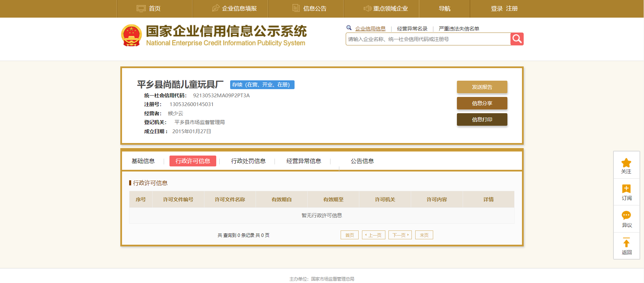644x283 pixels.
Task: Click the 登录 login link
Action: click(497, 8)
